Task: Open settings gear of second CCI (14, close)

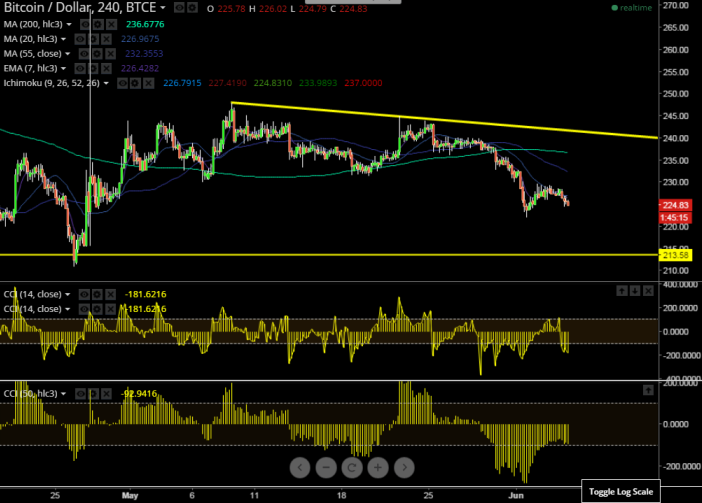Action: [97, 309]
